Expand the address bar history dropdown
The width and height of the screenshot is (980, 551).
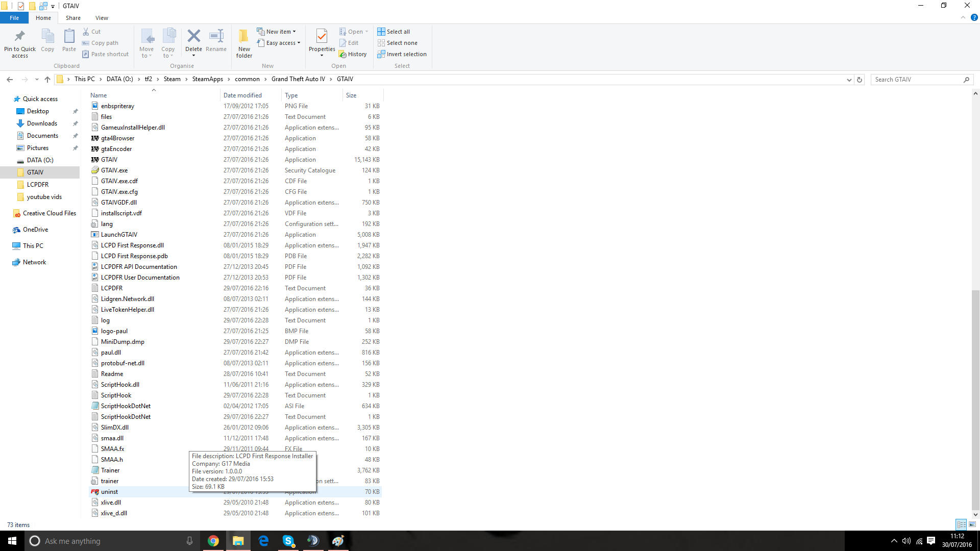[849, 80]
